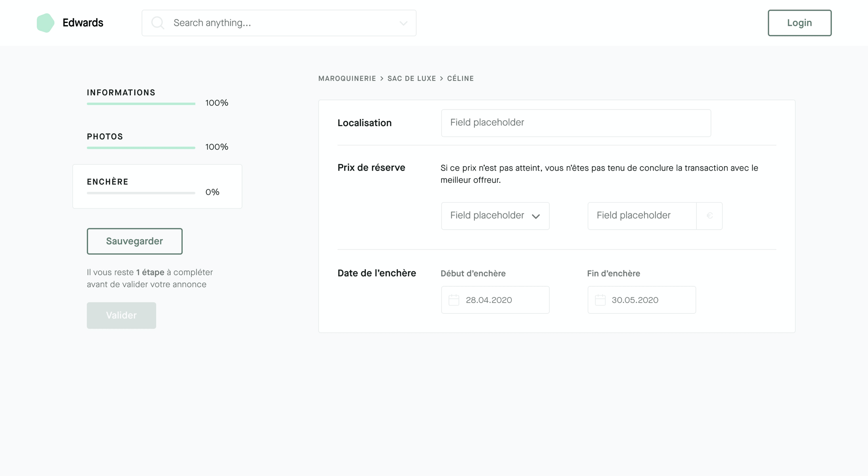The image size is (868, 476).
Task: Click the calendar icon for Fin d'enchère
Action: coord(600,300)
